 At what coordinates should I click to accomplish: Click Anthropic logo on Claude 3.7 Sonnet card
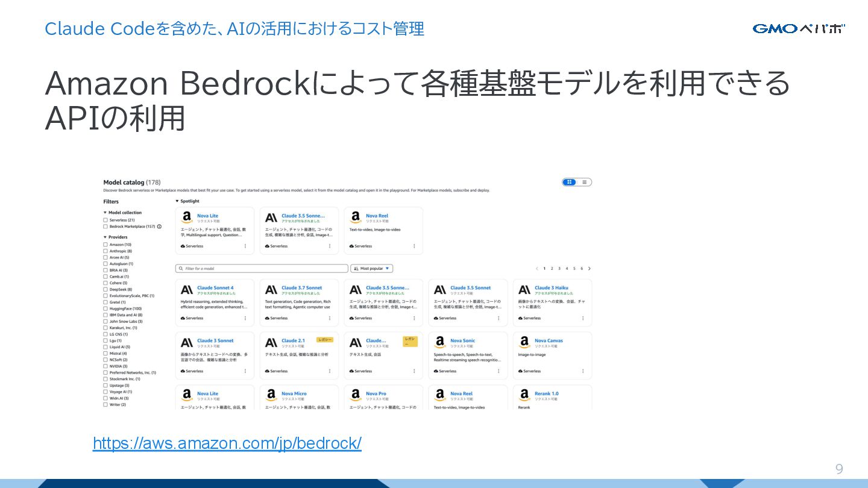(x=271, y=290)
